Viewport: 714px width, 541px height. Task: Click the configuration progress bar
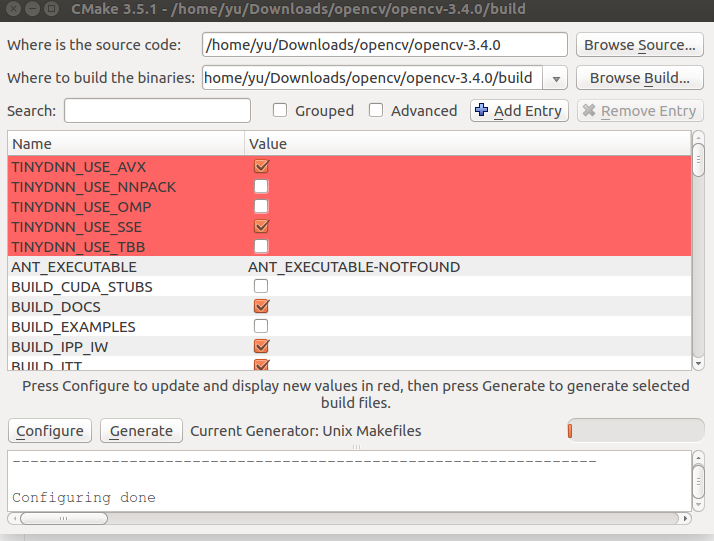click(x=636, y=430)
